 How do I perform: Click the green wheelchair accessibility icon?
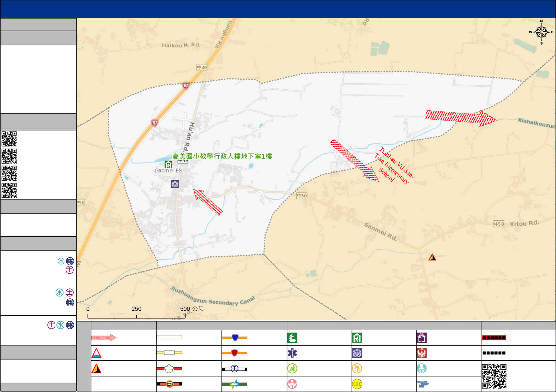(x=292, y=369)
